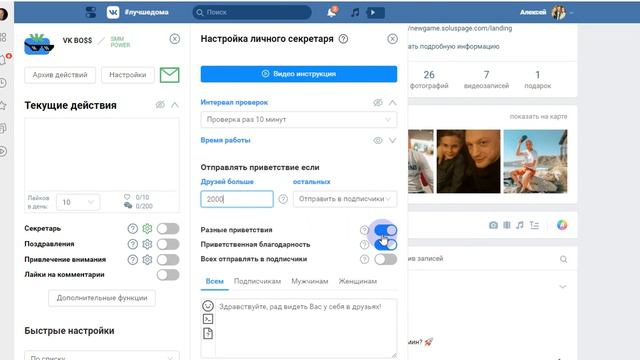Attach audio in post composer
Viewport: 640px width, 360px height.
(520, 225)
